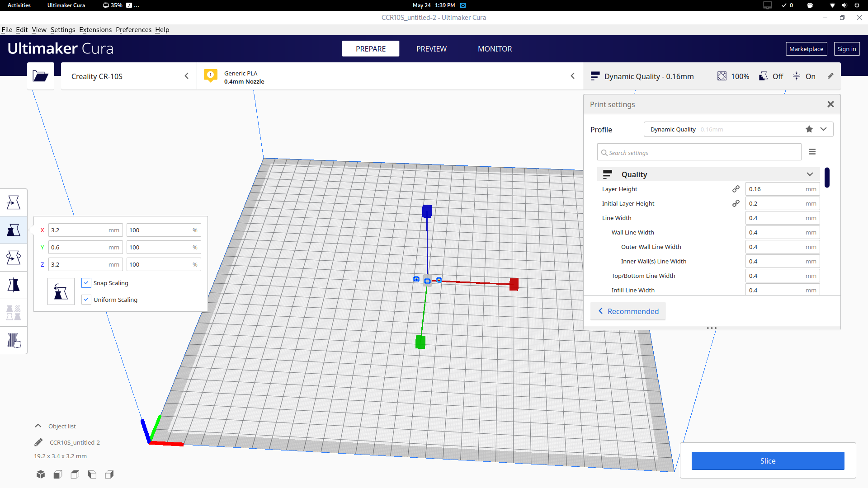This screenshot has height=488, width=868.
Task: Select the Support Blocker tool
Action: tap(14, 340)
